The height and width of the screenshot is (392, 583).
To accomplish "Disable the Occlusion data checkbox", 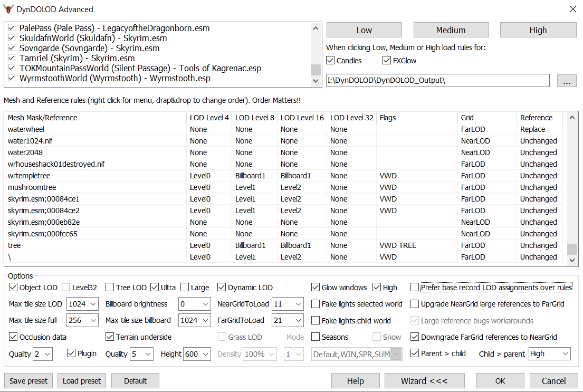I will pos(13,337).
